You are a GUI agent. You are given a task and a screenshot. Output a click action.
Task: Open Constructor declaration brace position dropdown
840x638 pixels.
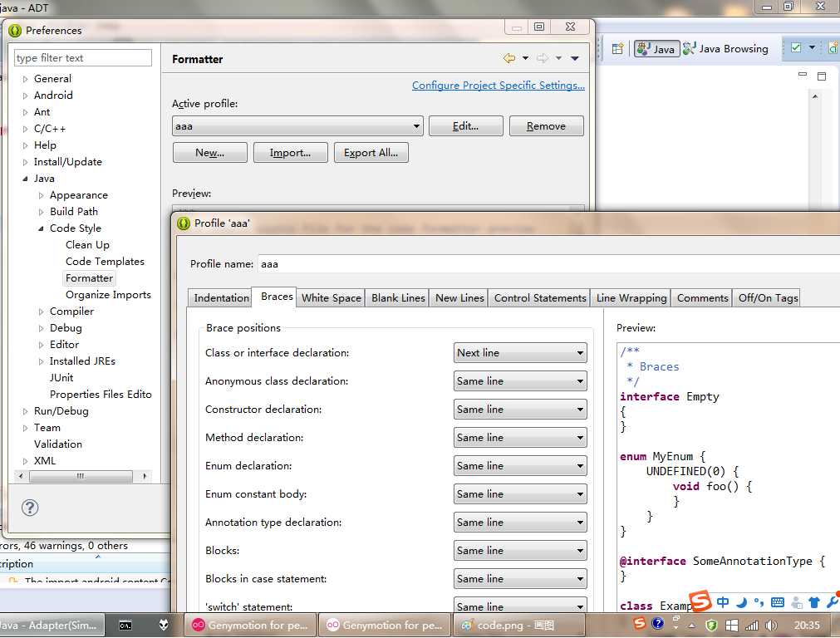519,410
